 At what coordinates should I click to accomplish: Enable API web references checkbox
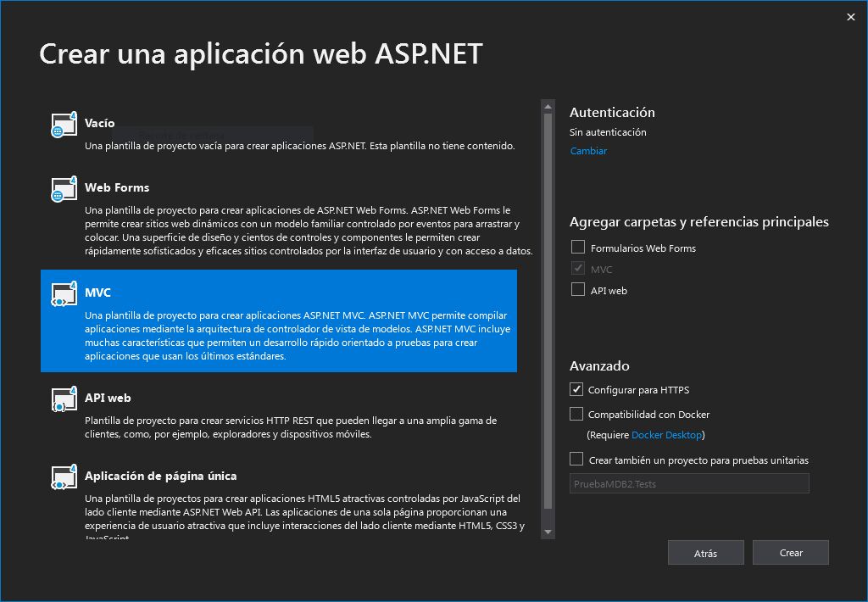578,290
